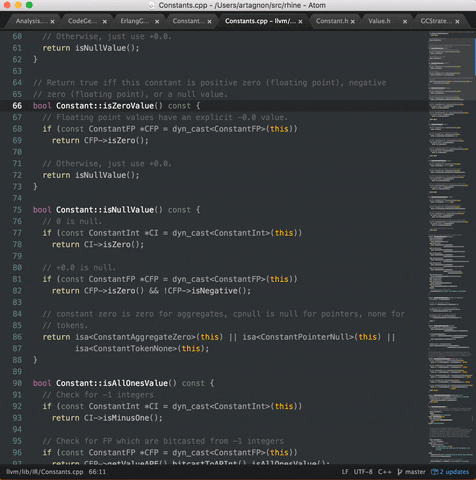476x480 pixels.
Task: Close the ErlangG... tab
Action: pyautogui.click(x=157, y=22)
